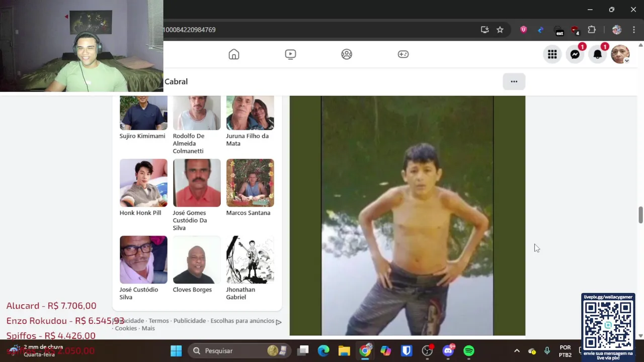Click the name Sujiro Kimimami
The width and height of the screenshot is (644, 362).
pos(142,136)
